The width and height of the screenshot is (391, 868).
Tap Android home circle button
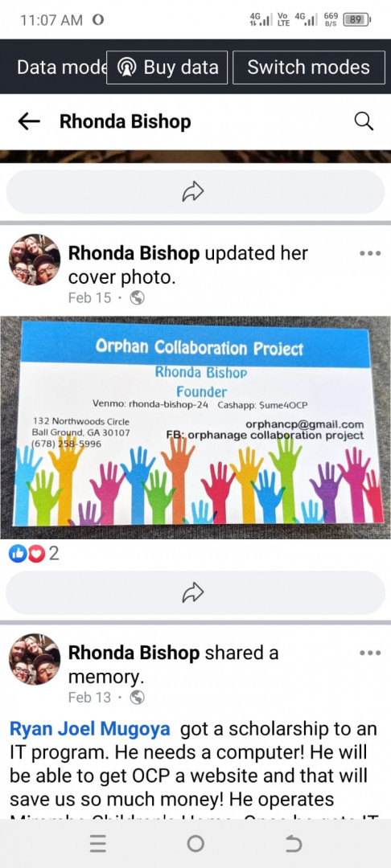pos(195,844)
